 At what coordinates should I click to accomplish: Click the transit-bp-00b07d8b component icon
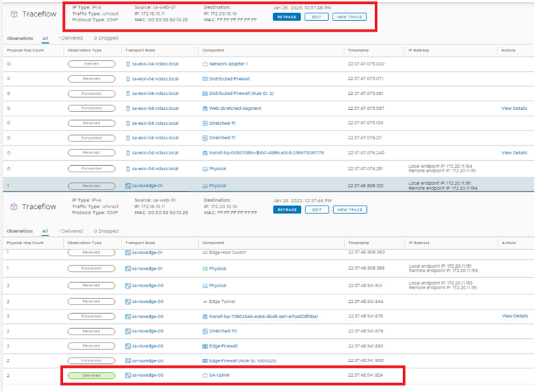pos(205,153)
